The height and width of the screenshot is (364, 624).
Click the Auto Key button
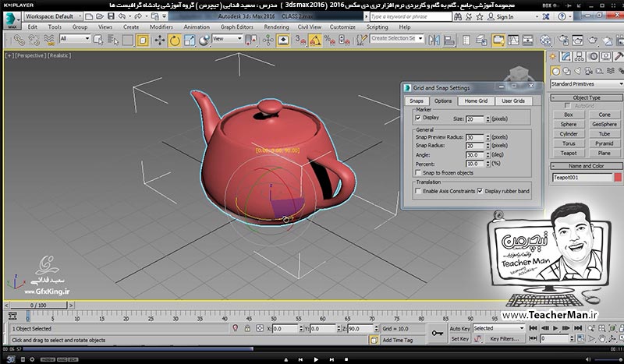(x=459, y=329)
